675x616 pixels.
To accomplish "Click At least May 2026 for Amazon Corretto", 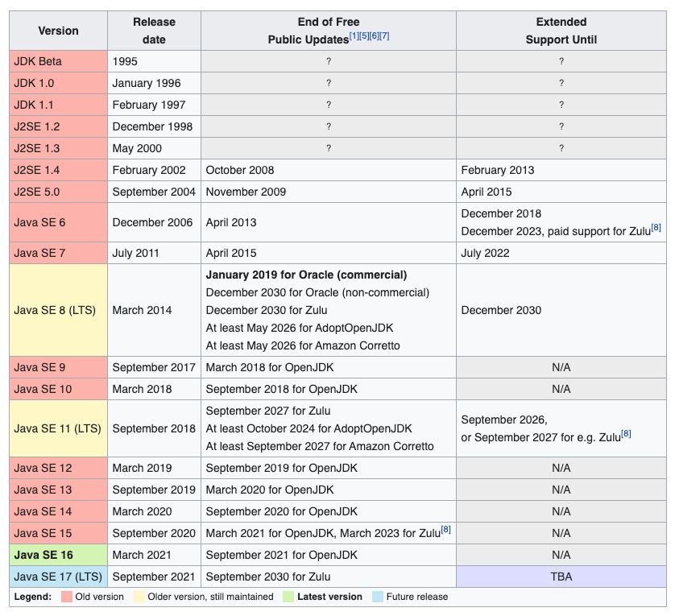I will [x=303, y=345].
